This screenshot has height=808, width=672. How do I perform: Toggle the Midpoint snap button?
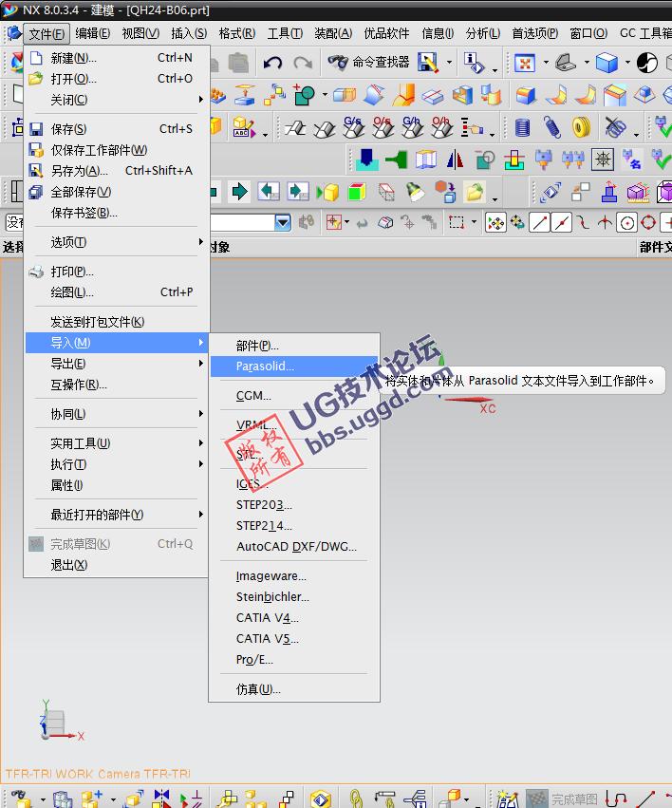tap(561, 222)
